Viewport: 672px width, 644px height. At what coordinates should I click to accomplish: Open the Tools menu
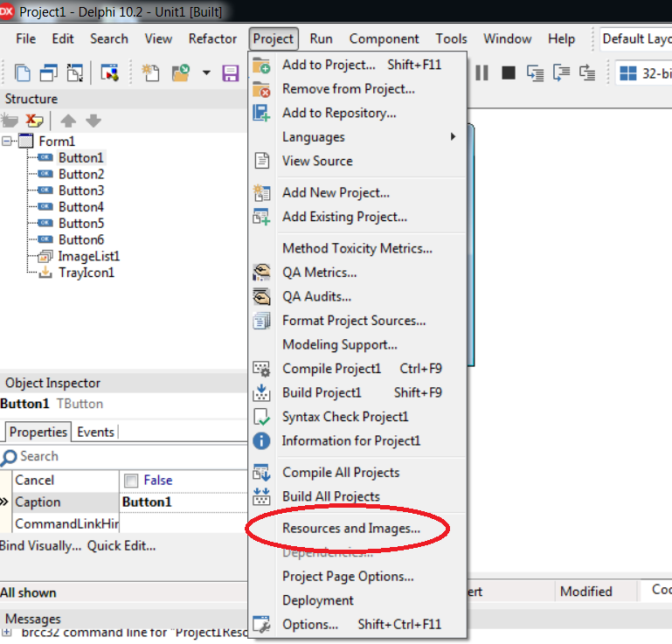[451, 38]
